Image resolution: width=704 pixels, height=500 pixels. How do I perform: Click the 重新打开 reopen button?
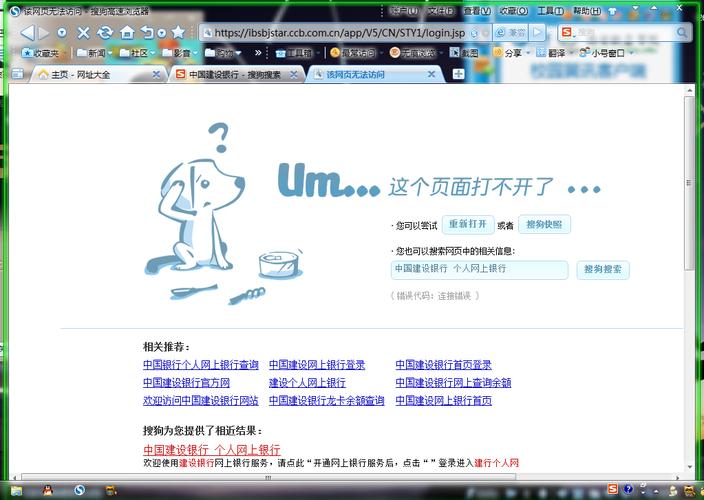click(x=468, y=224)
